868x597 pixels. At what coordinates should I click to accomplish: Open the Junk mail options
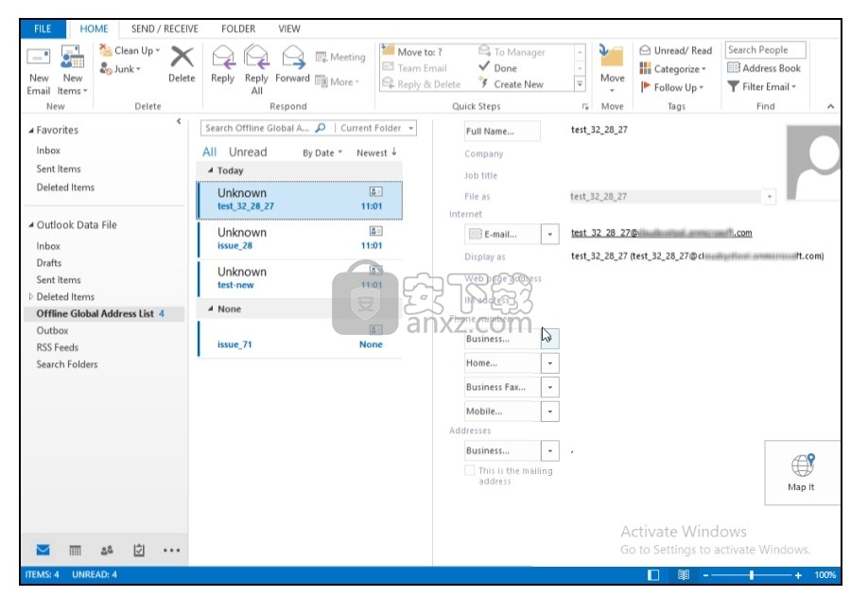pyautogui.click(x=120, y=69)
